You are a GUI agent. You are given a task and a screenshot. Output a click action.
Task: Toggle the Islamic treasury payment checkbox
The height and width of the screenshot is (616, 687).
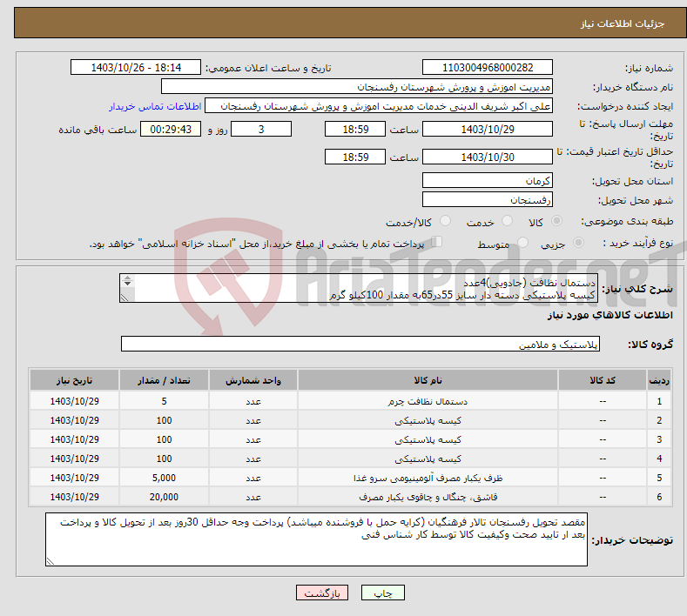pos(437,242)
